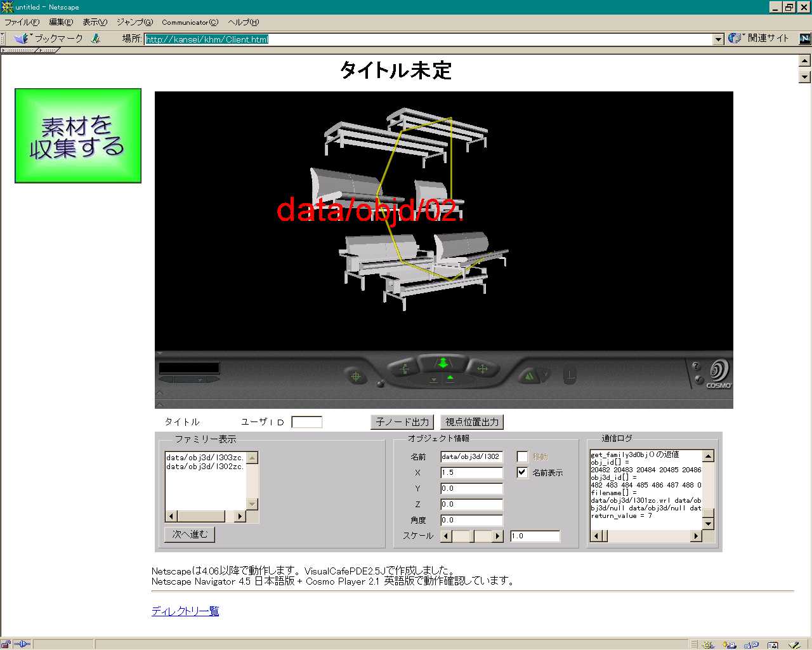Select the Cosmo Player Go/walk mode button
Viewport: 812px width, 650px height.
point(443,363)
